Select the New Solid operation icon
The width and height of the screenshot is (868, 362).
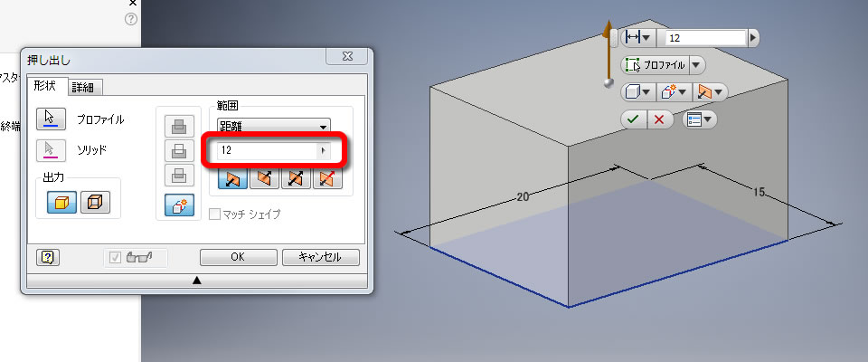tap(179, 205)
